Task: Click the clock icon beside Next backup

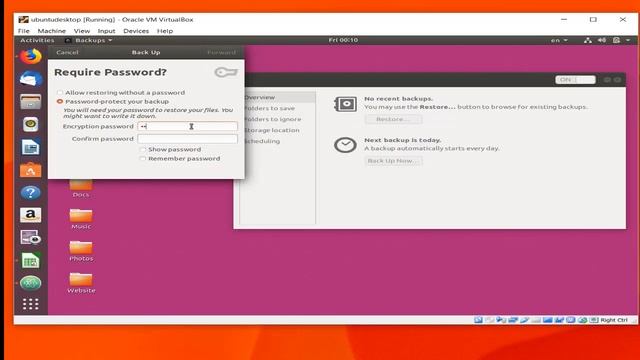Action: [345, 145]
